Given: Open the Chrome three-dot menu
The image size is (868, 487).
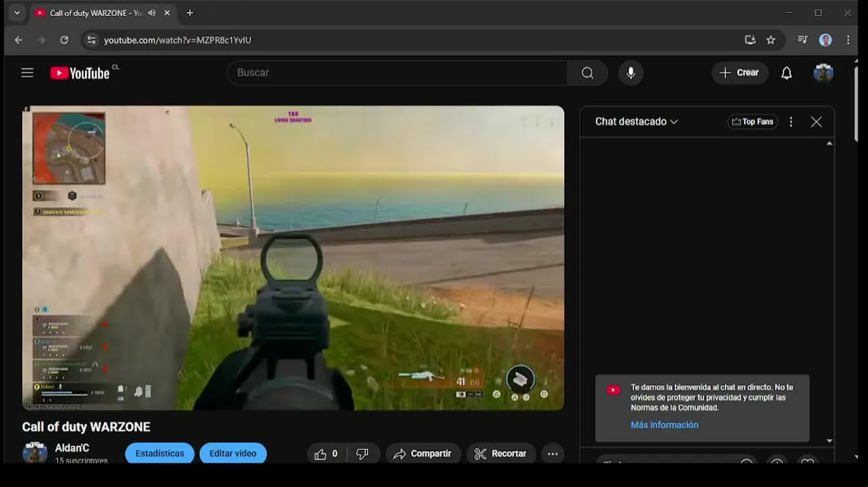Looking at the screenshot, I should coord(848,40).
